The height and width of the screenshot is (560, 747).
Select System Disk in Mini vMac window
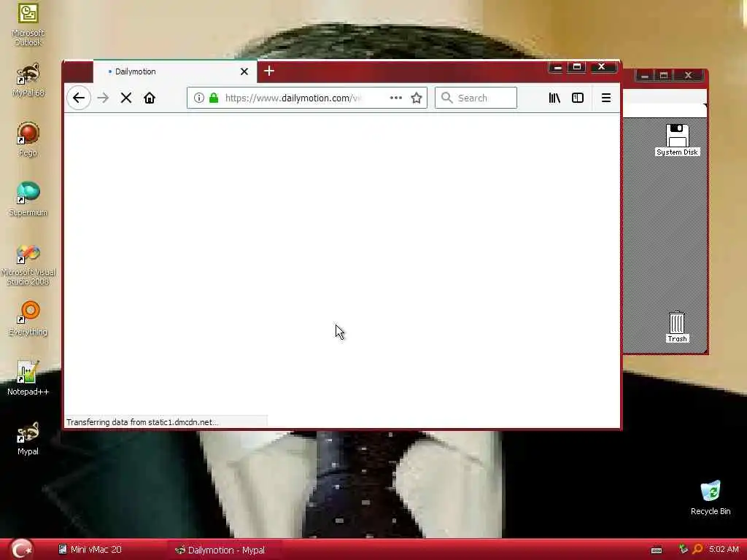tap(678, 140)
